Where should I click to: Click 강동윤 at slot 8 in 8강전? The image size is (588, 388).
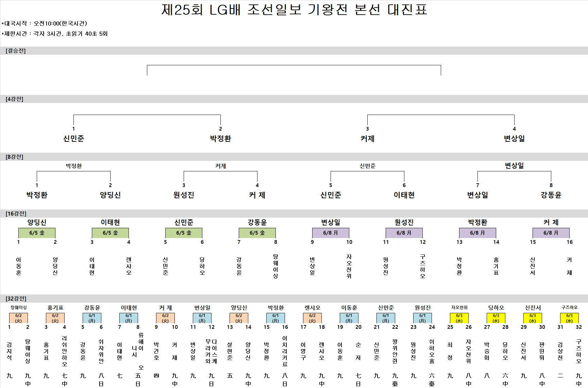[x=551, y=195]
